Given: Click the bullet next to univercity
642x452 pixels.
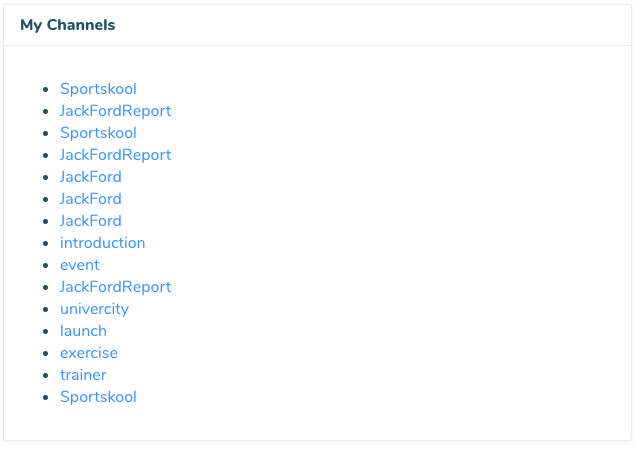Looking at the screenshot, I should pyautogui.click(x=46, y=310).
